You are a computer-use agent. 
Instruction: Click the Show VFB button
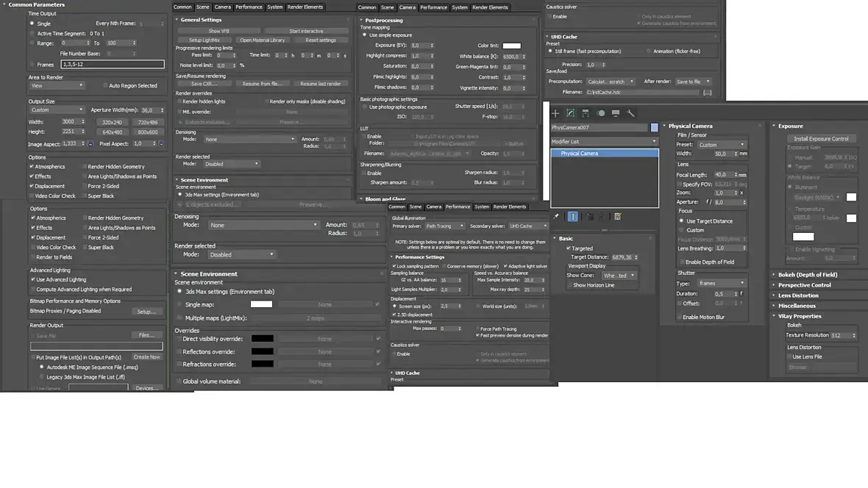(218, 31)
